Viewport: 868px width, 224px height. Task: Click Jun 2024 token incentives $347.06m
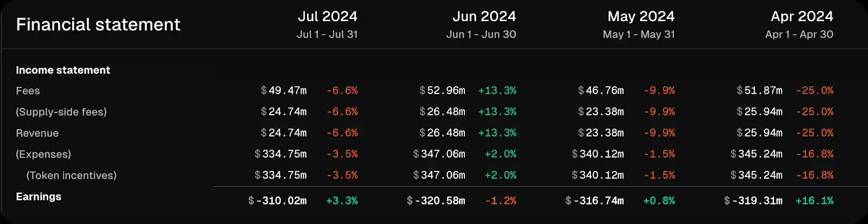[439, 175]
